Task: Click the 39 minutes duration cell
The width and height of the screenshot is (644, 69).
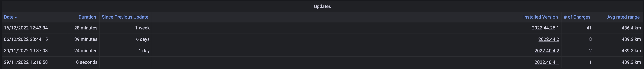Action: coord(85,39)
